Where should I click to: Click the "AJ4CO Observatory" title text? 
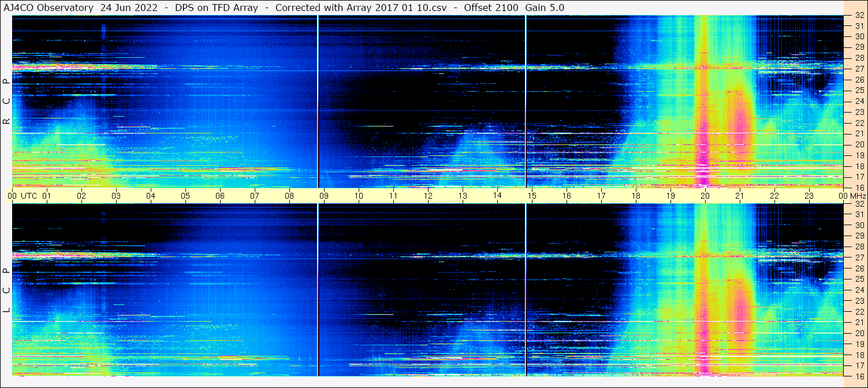point(49,8)
